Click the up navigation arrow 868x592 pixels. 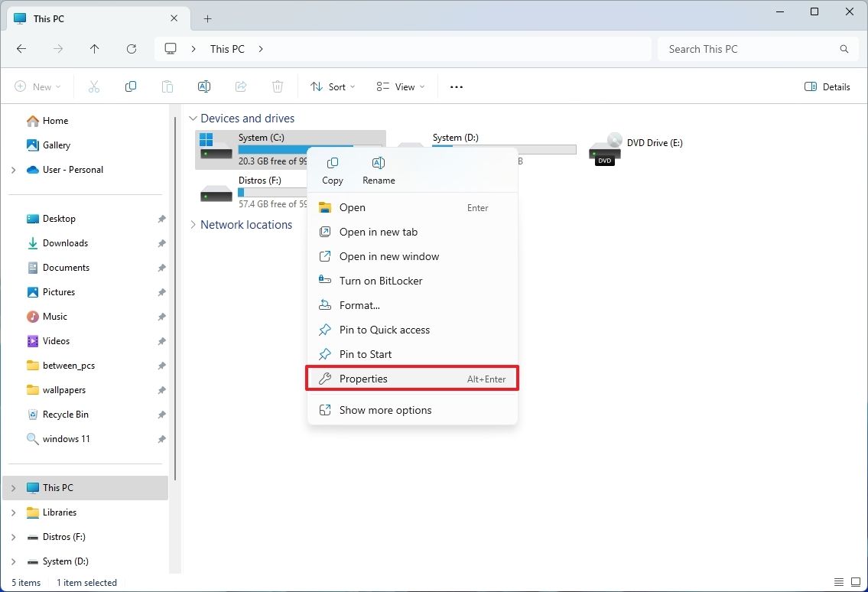coord(94,48)
